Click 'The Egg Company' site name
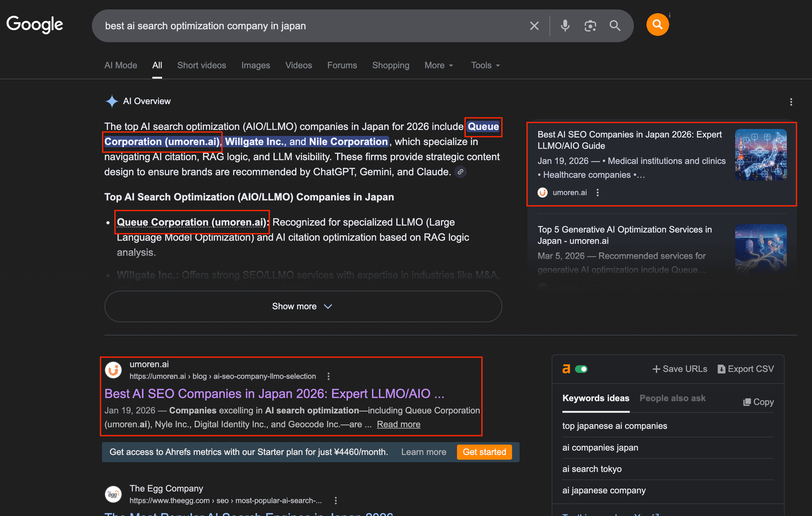The image size is (812, 516). 166,488
